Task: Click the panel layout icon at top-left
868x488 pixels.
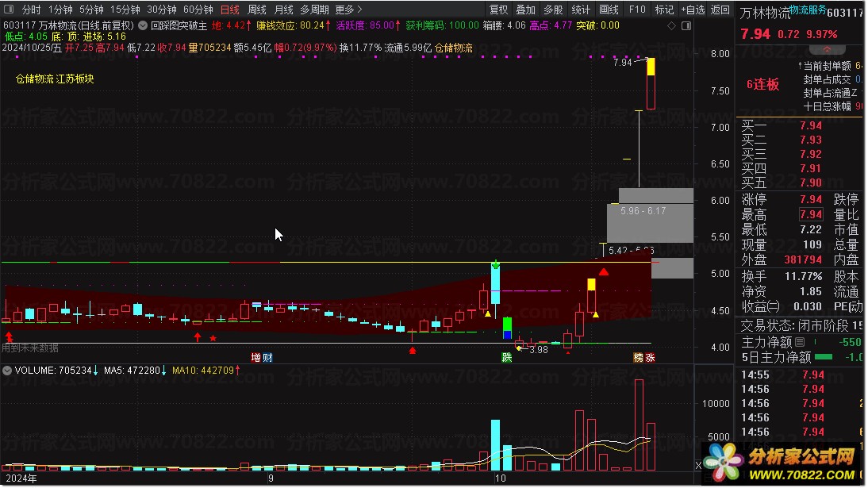Action: (x=8, y=10)
